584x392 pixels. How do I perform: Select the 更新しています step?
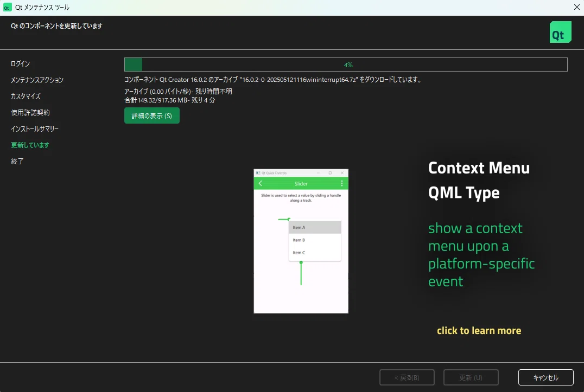(30, 145)
